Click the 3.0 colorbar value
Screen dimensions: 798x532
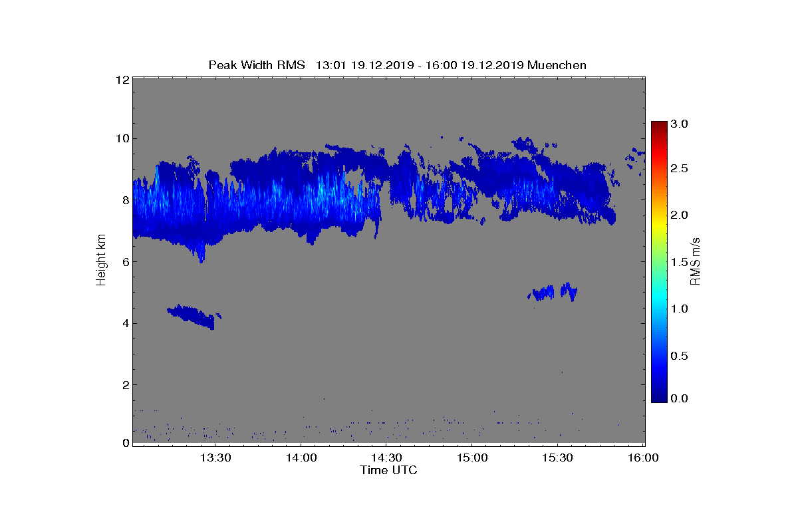[679, 124]
